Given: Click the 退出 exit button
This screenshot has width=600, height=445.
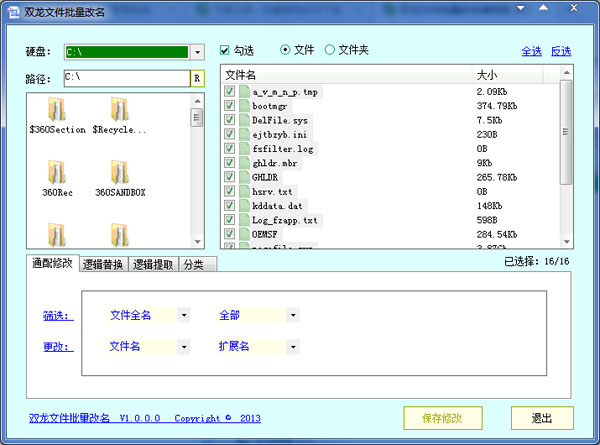Looking at the screenshot, I should pos(542,418).
